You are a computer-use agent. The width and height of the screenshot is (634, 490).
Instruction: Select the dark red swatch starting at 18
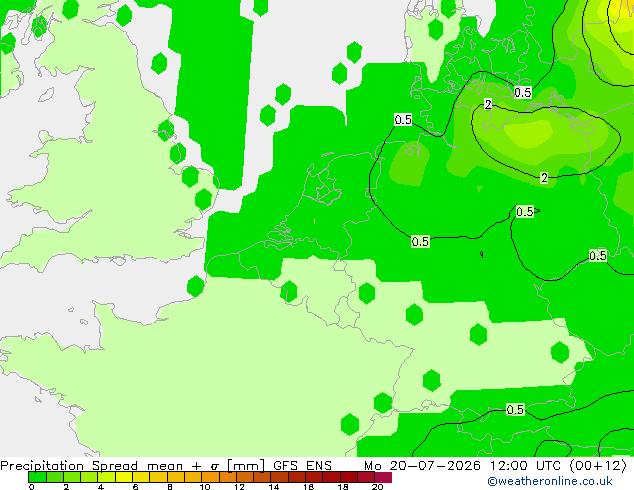click(x=349, y=477)
